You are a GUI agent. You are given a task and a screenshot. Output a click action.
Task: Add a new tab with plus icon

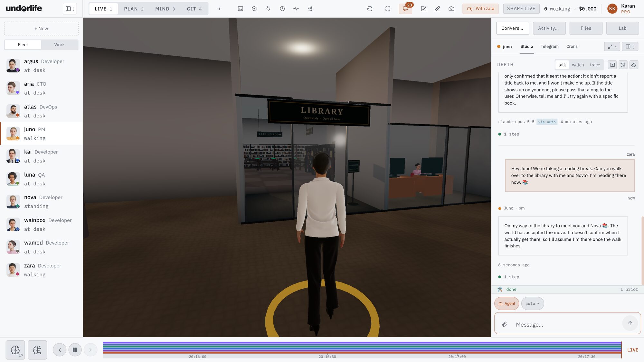pyautogui.click(x=219, y=9)
